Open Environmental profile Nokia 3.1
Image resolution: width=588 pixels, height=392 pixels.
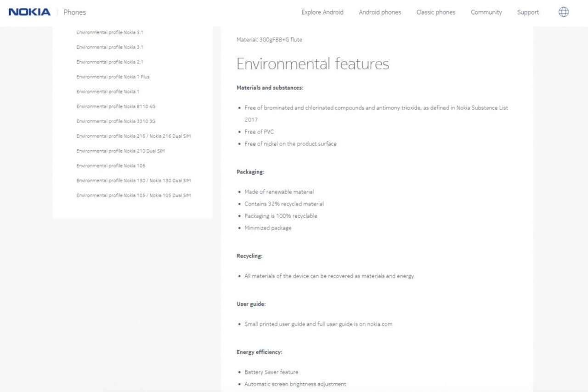coord(110,47)
